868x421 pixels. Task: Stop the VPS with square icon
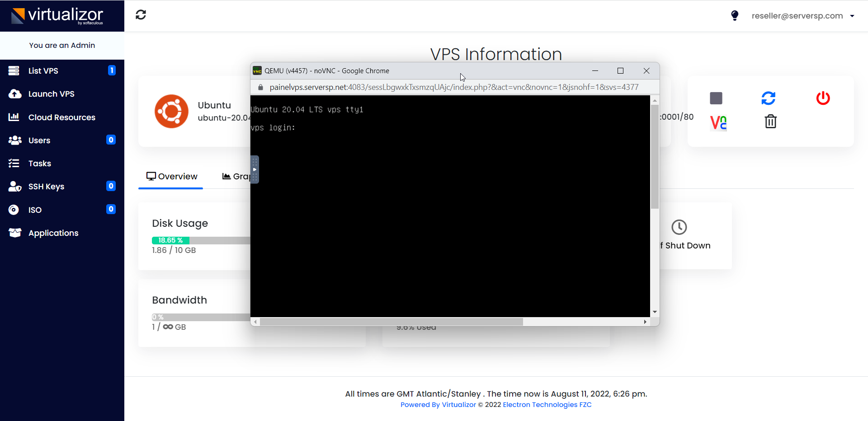pyautogui.click(x=716, y=98)
